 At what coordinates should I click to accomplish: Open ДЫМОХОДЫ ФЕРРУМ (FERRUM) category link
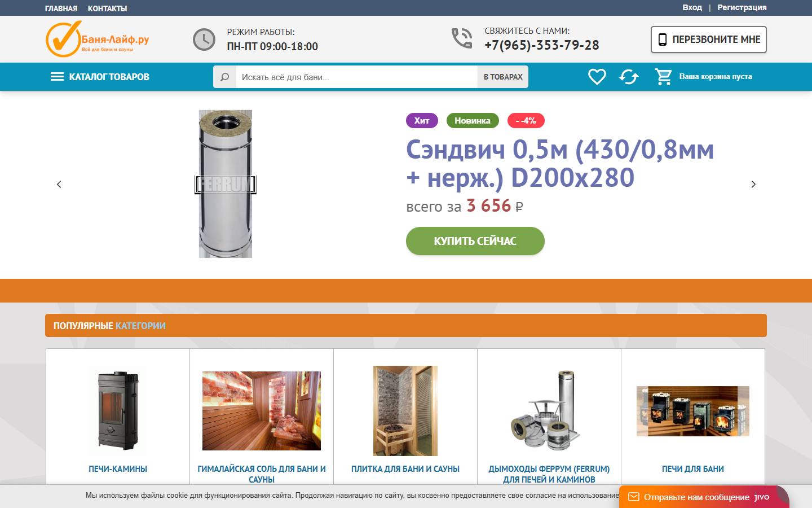pyautogui.click(x=549, y=474)
